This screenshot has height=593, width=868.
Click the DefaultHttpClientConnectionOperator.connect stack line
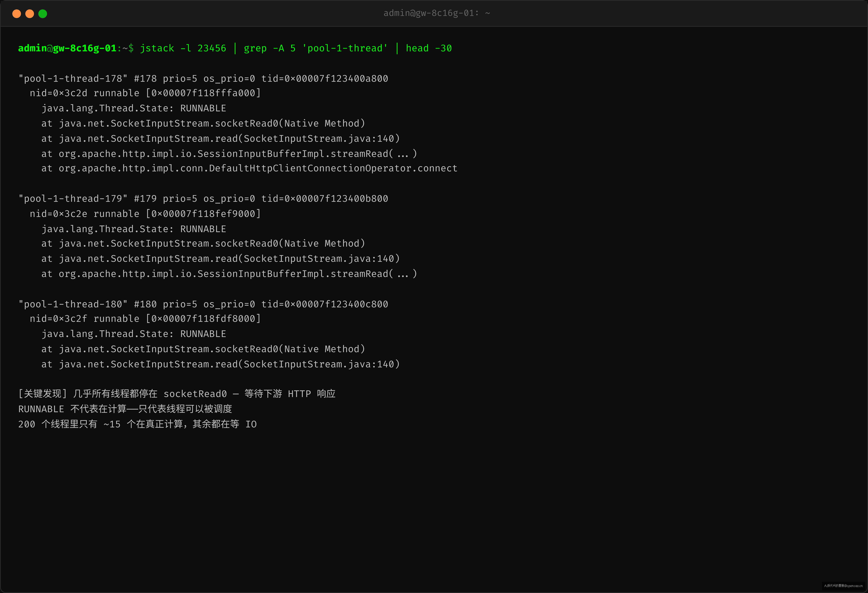249,168
